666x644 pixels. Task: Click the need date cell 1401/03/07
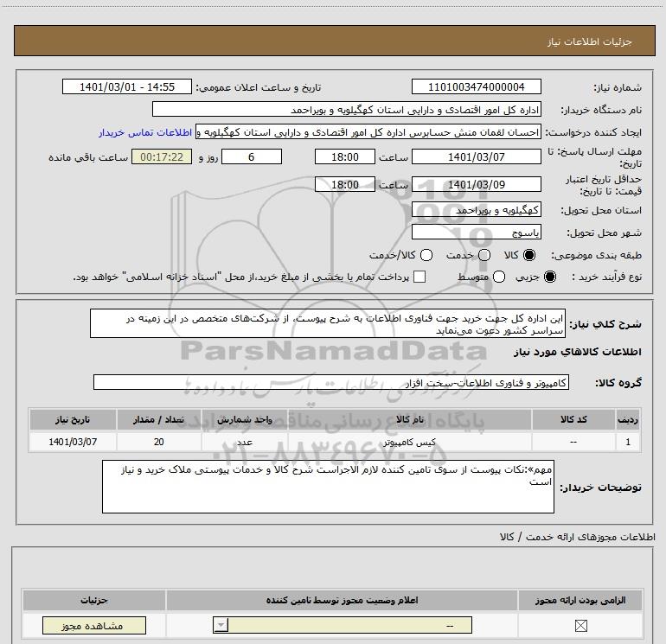coord(73,442)
